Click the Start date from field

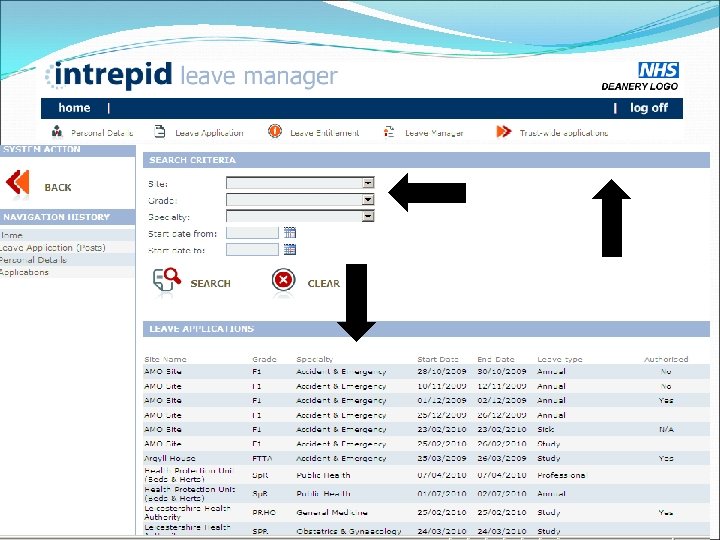click(x=252, y=233)
